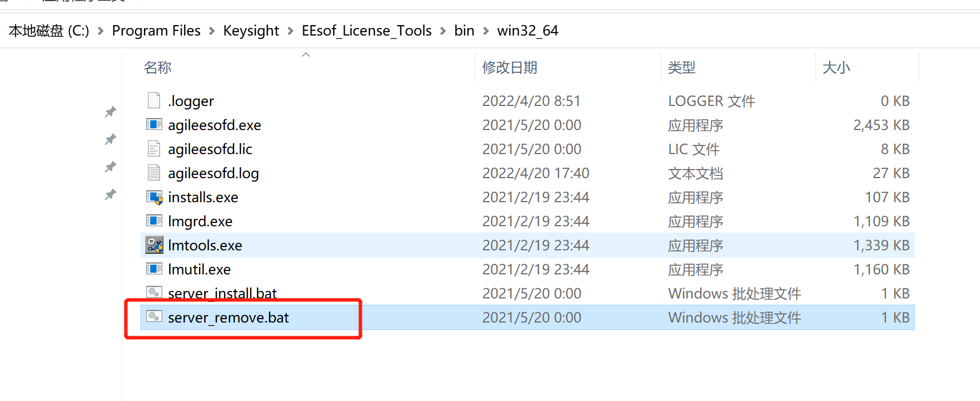The image size is (980, 401).
Task: Open the chevron dropdown after Keysight
Action: 290,31
